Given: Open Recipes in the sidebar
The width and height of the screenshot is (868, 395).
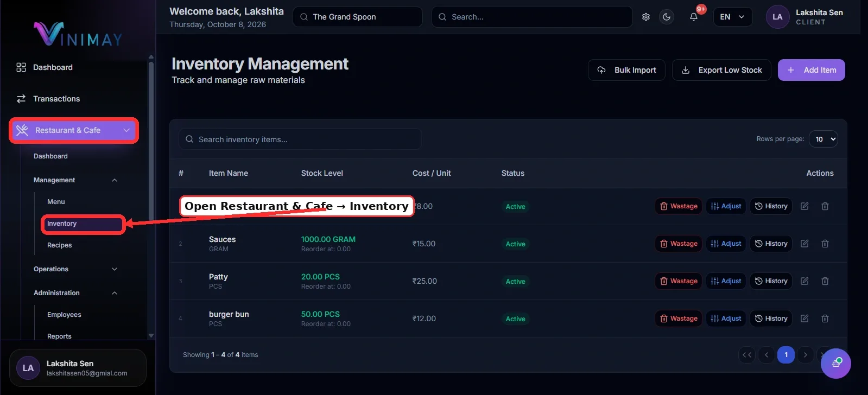Looking at the screenshot, I should (60, 245).
